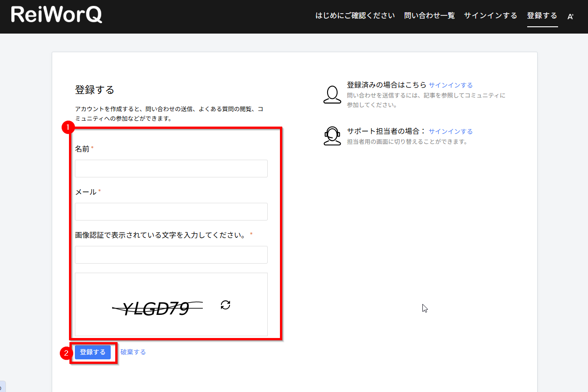Image resolution: width=588 pixels, height=392 pixels.
Task: Select サインインする in the top navigation bar
Action: coord(490,16)
